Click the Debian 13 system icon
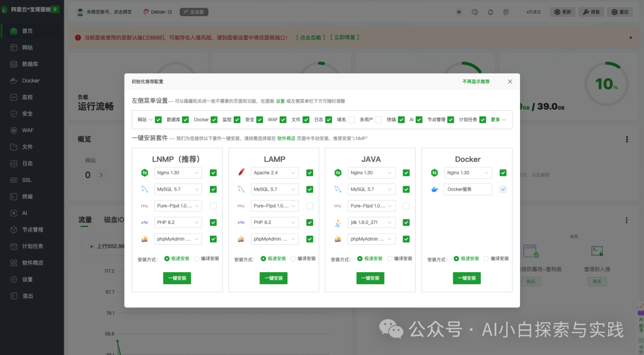Viewport: 644px width, 355px height. (x=146, y=12)
